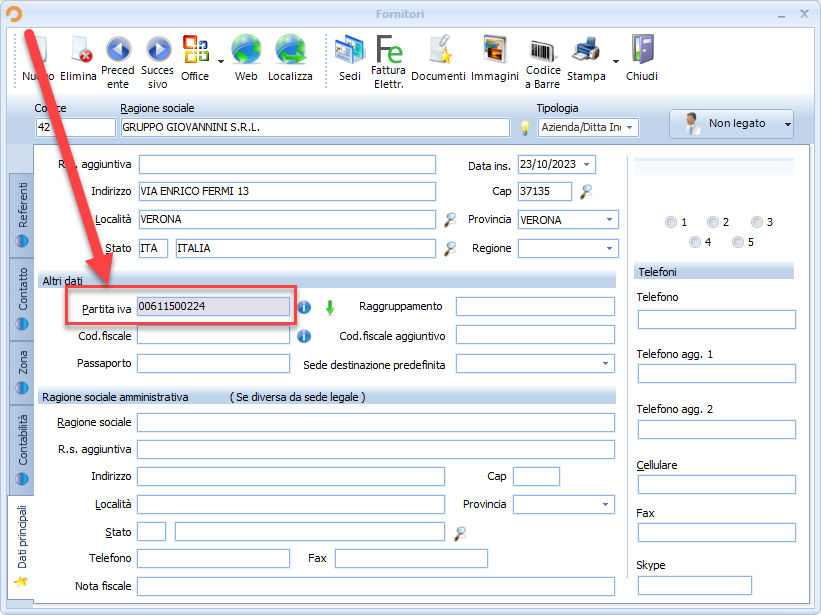Viewport: 821px width, 615px height.
Task: Open Fattura Elettr. icon
Action: pyautogui.click(x=389, y=49)
